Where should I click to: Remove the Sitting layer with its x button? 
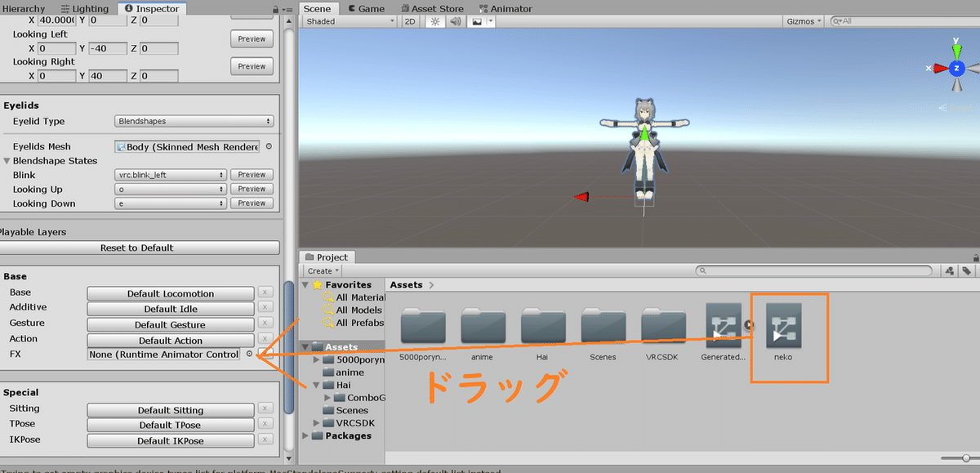click(x=265, y=408)
